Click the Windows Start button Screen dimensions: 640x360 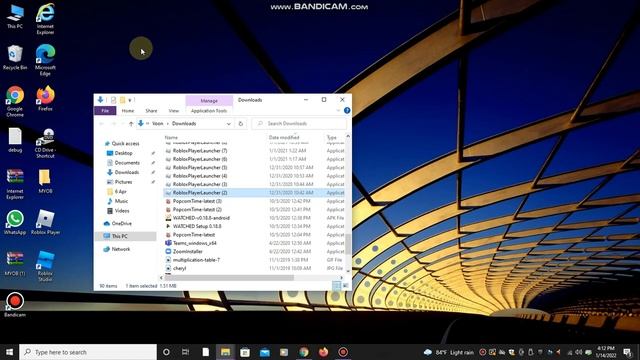point(9,352)
